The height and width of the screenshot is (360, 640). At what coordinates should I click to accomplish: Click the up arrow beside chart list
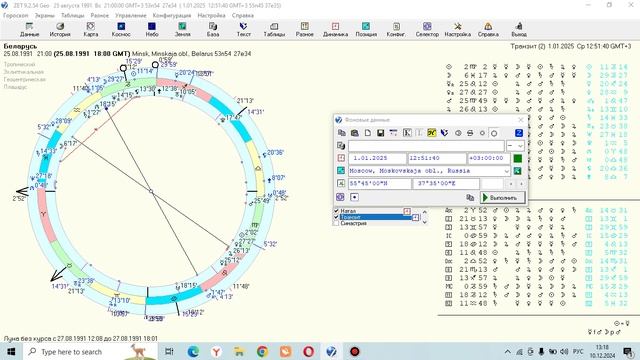(x=424, y=212)
